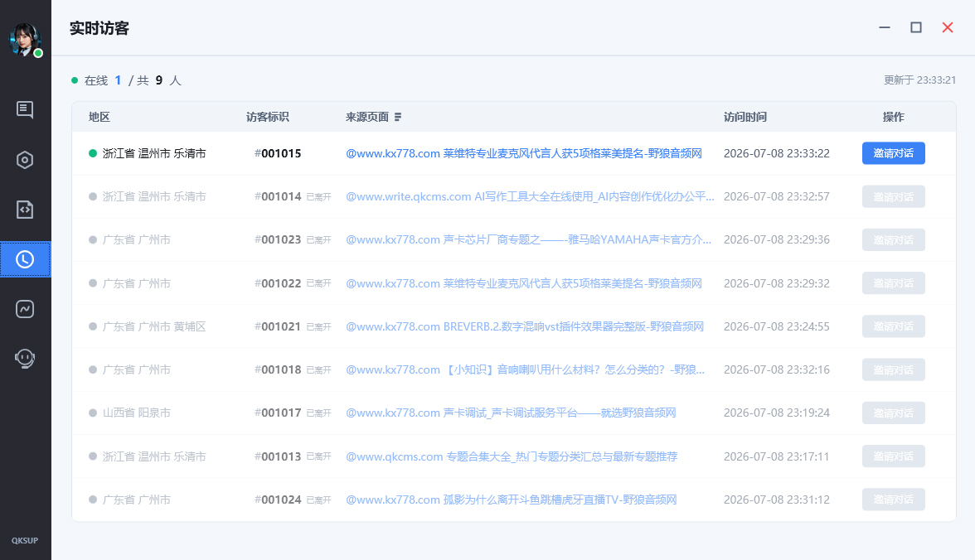The width and height of the screenshot is (975, 560).
Task: Select visitor ID #001022
Action: point(278,283)
